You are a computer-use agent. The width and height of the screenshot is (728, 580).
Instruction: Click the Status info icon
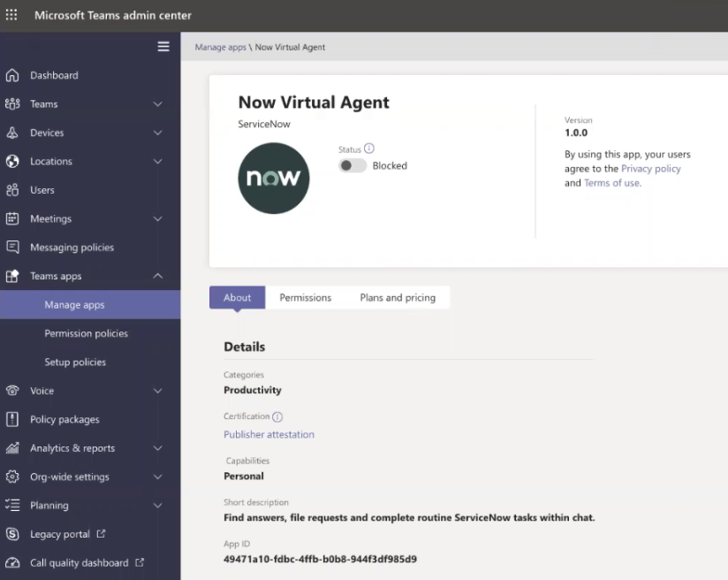coord(369,149)
